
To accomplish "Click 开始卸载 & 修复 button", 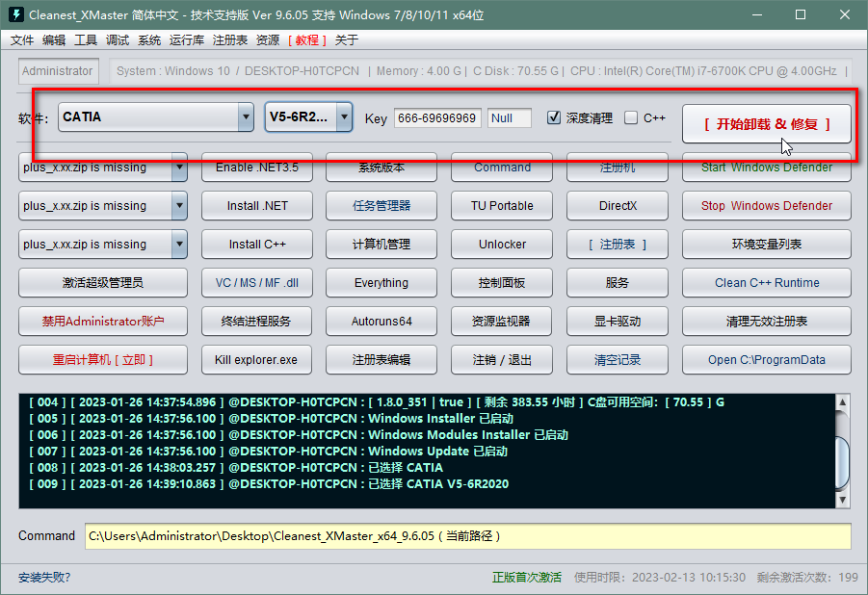I will pyautogui.click(x=767, y=124).
